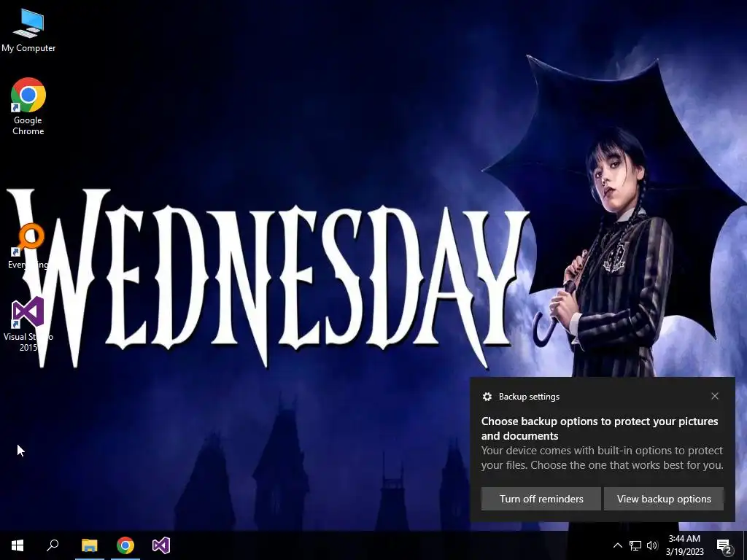Select the Everything search desktop shortcut
Screen dimensions: 747x560
click(x=28, y=246)
